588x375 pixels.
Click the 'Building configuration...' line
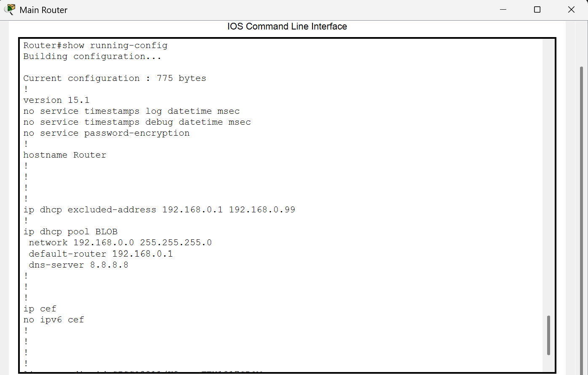click(92, 56)
